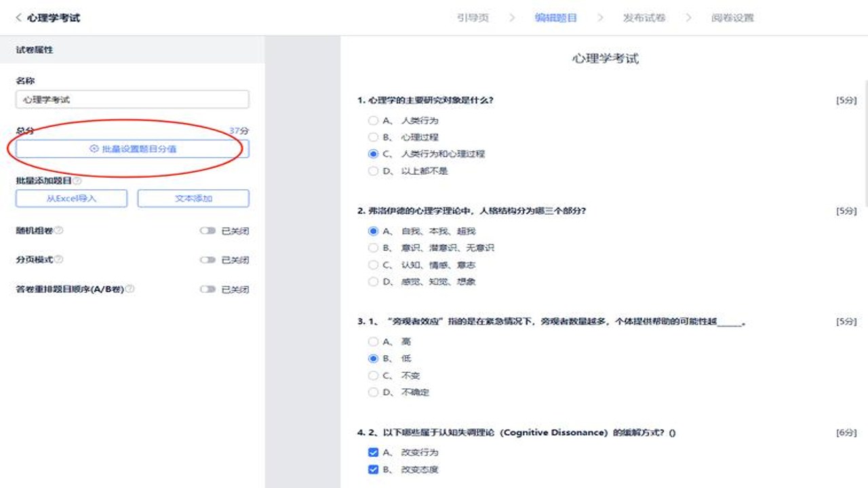
Task: Click the help icon next to 答卷重排题目顺序(A/B卷)
Action: (130, 289)
